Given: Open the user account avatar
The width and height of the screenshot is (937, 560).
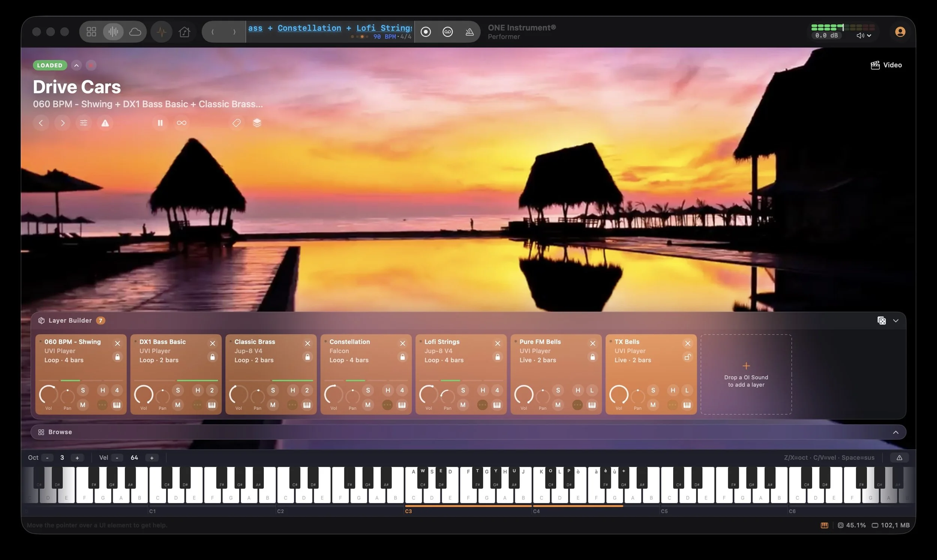Looking at the screenshot, I should click(x=900, y=32).
